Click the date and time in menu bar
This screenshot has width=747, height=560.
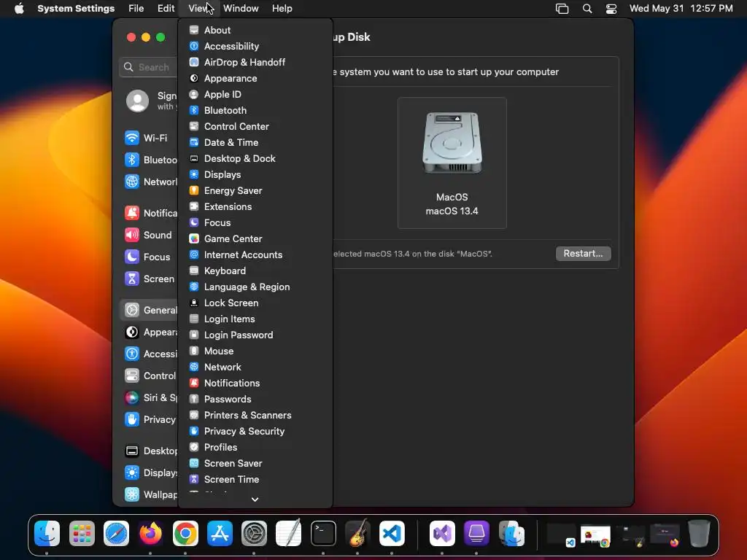681,9
